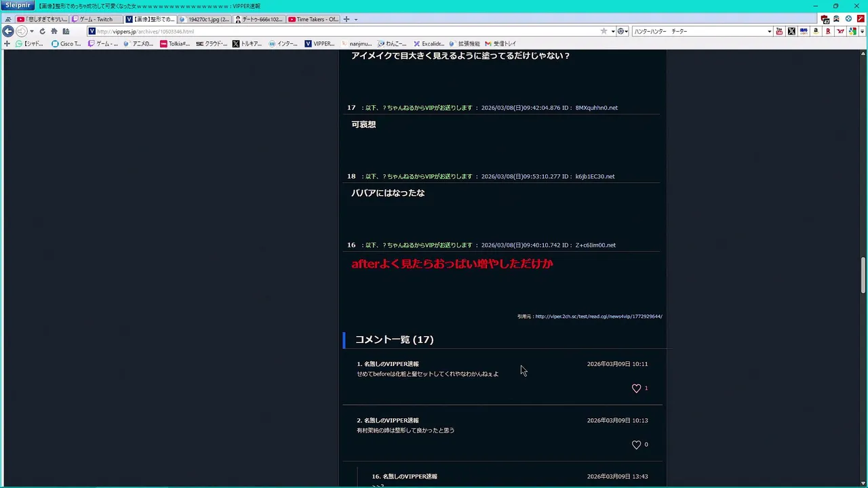The width and height of the screenshot is (868, 488).
Task: Go back with the browser back arrow
Action: click(8, 31)
